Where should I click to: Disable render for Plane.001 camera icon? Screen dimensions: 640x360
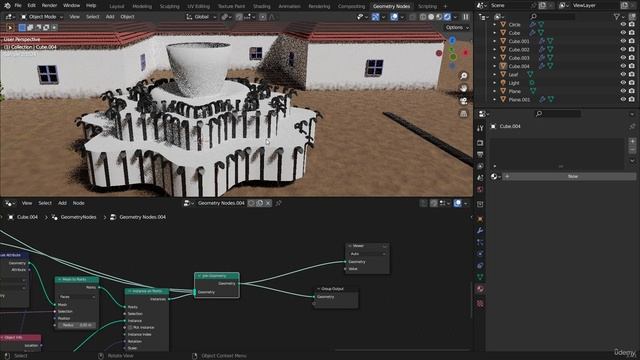click(x=632, y=99)
